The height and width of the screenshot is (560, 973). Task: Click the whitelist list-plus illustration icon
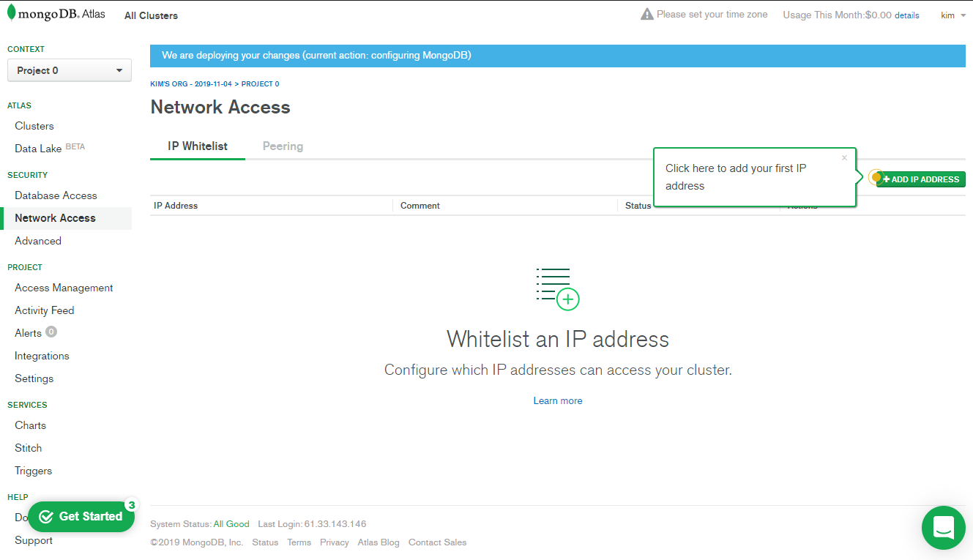[x=558, y=288]
